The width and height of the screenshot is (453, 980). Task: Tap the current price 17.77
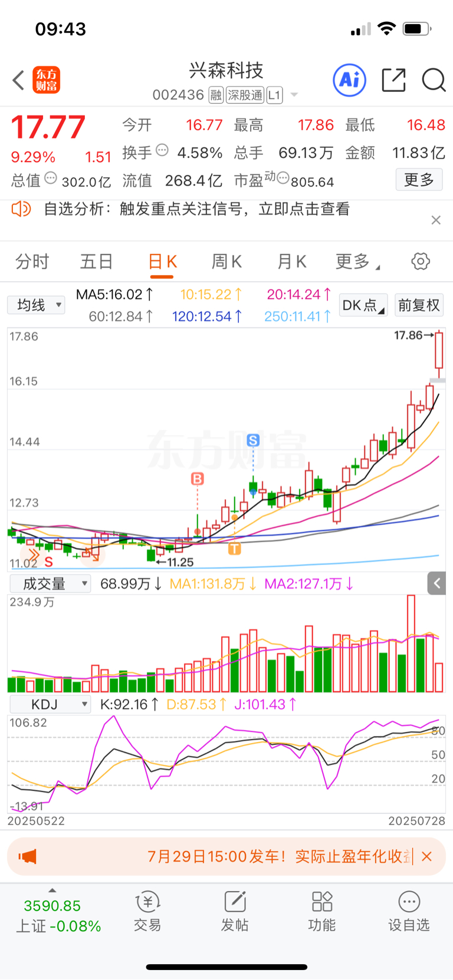pyautogui.click(x=48, y=127)
